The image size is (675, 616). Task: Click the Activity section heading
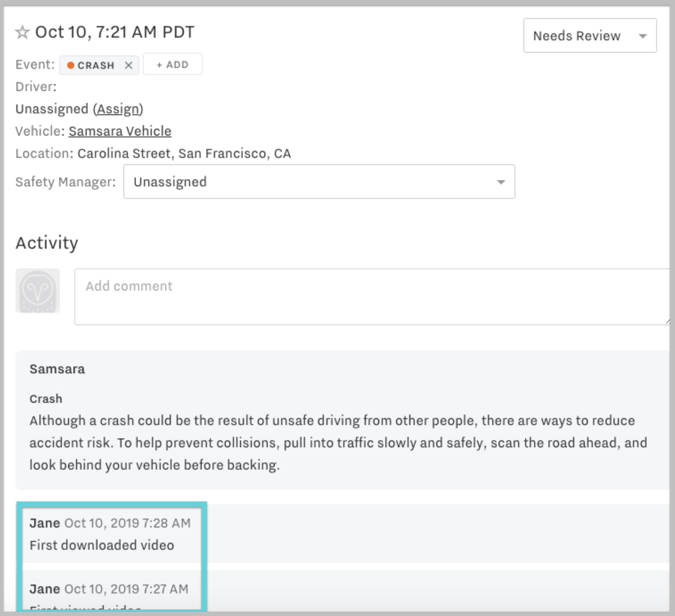click(x=47, y=243)
